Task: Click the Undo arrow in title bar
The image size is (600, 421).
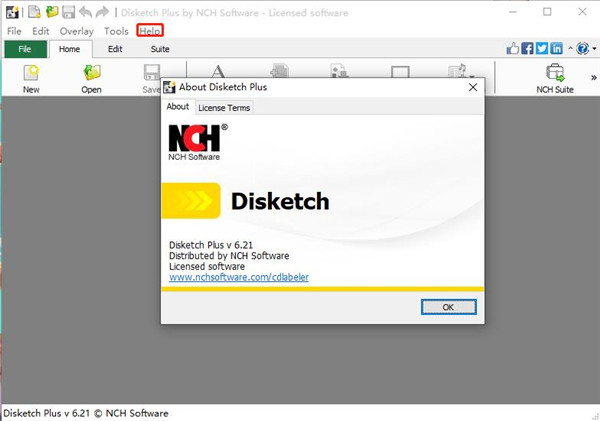Action: (x=85, y=12)
